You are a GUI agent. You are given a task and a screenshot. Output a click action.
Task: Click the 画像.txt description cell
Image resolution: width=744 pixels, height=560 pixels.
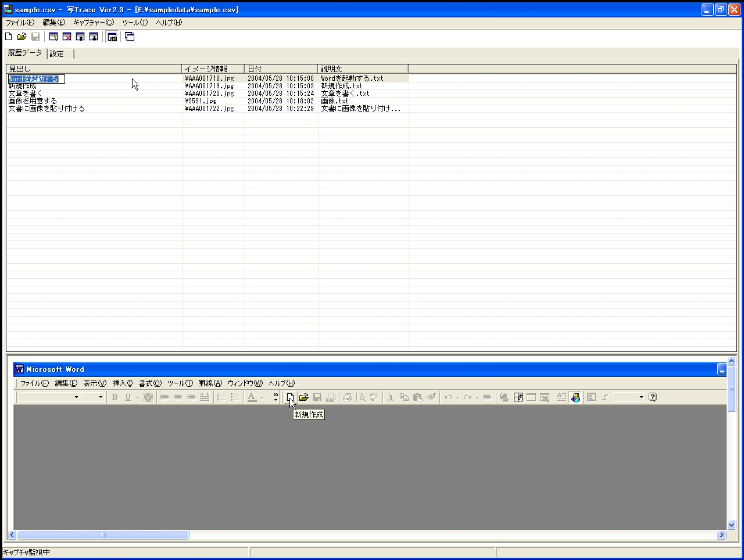[335, 101]
